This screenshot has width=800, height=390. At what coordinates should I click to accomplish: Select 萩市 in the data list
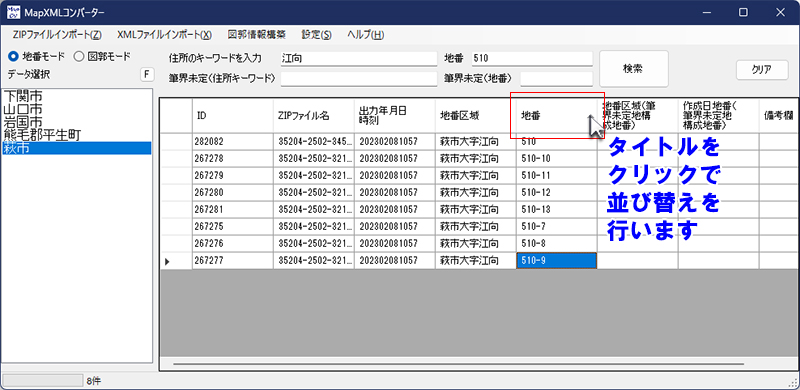click(77, 149)
